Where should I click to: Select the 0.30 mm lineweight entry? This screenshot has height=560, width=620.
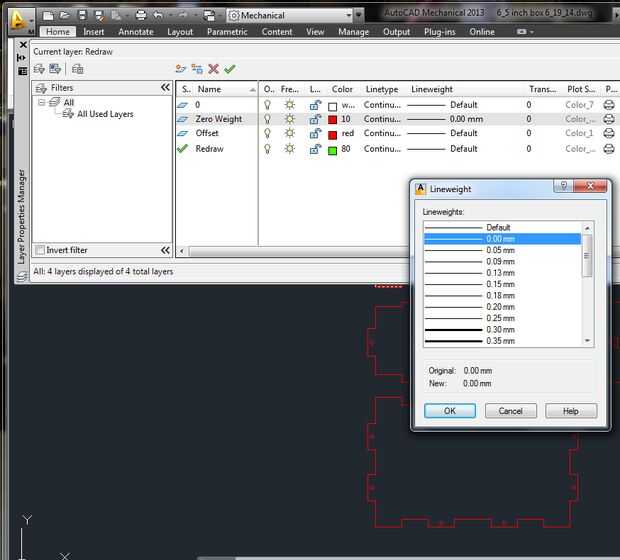[x=502, y=329]
